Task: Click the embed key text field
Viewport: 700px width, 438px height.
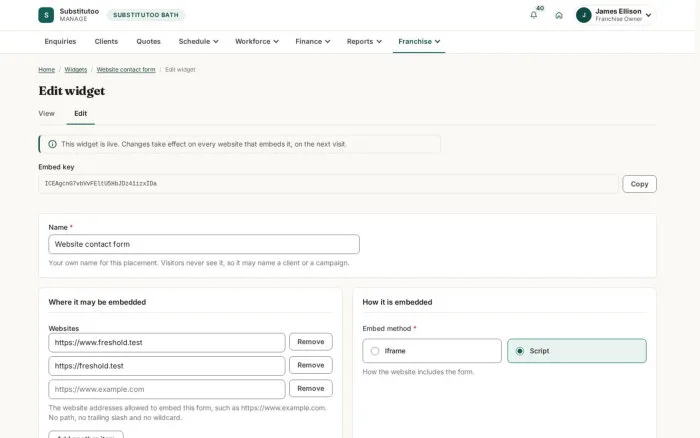Action: [329, 184]
